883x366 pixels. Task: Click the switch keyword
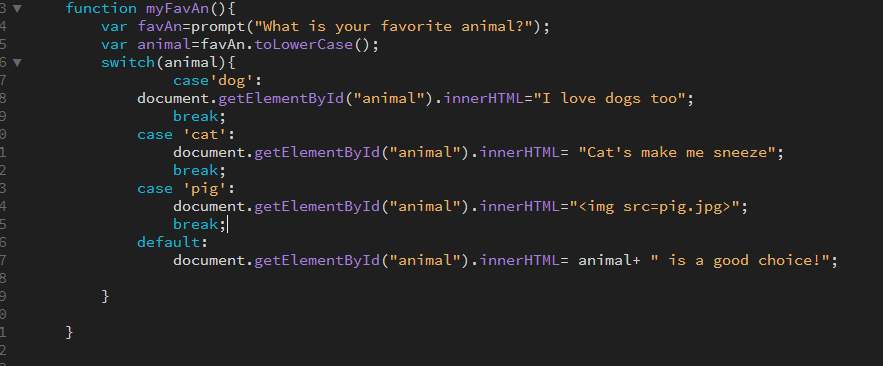click(x=128, y=63)
